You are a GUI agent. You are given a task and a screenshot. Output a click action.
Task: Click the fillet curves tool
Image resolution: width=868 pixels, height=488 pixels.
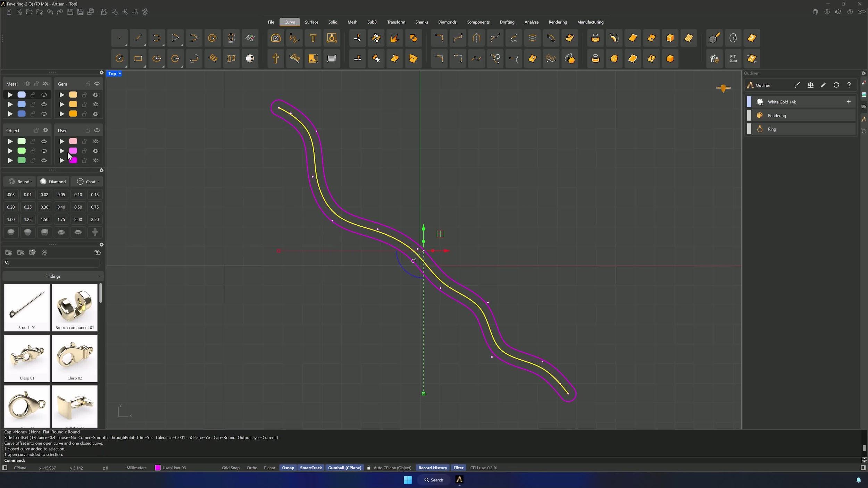pos(439,38)
